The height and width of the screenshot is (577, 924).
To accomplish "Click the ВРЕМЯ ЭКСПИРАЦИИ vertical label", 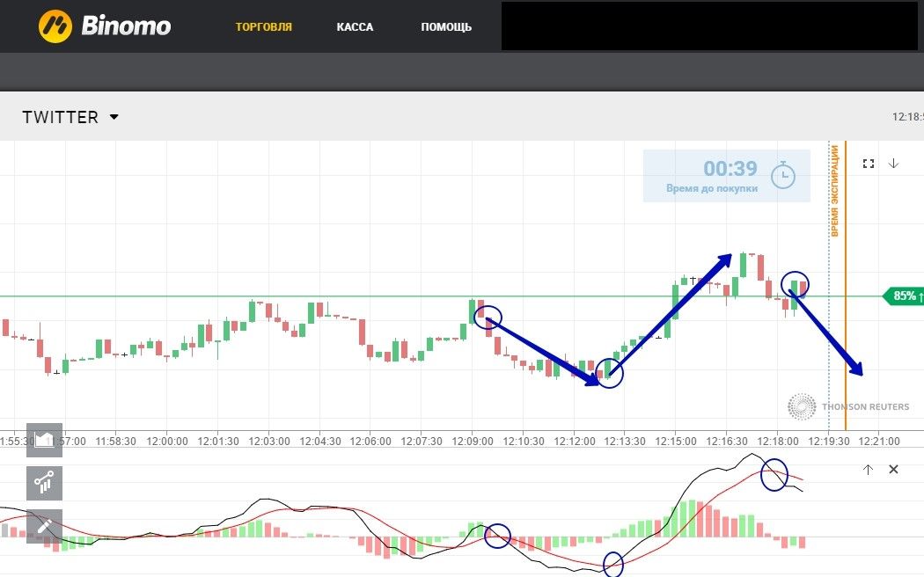I will [x=834, y=192].
